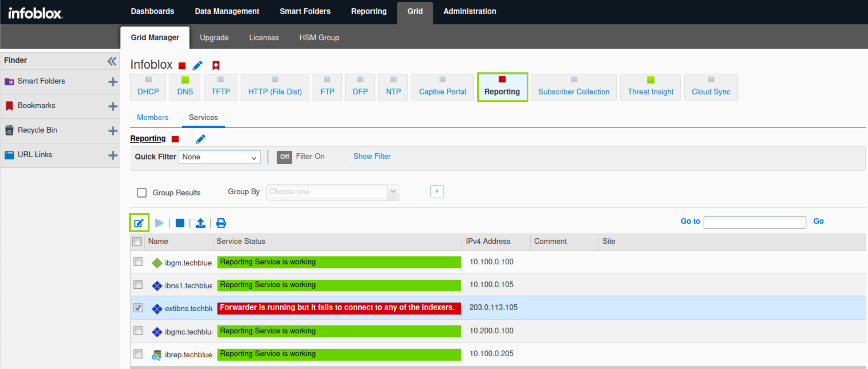Start service with the play icon

click(159, 223)
